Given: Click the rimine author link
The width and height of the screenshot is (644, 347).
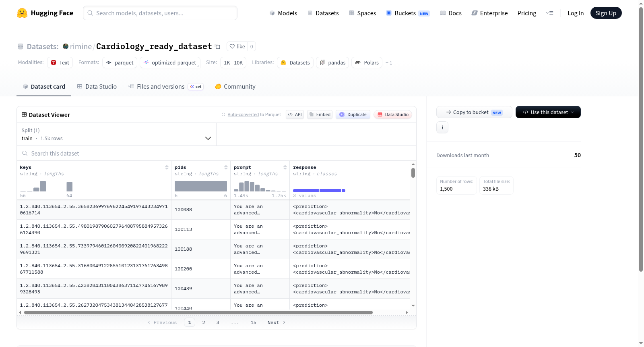Looking at the screenshot, I should [80, 46].
